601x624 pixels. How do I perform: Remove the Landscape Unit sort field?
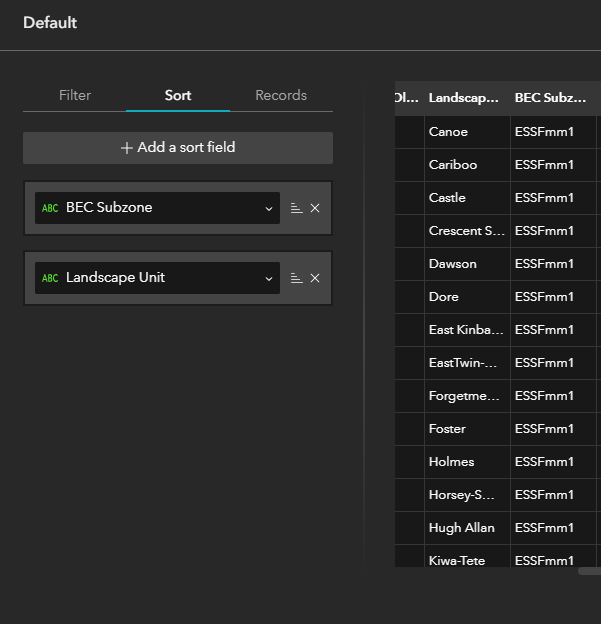point(315,278)
